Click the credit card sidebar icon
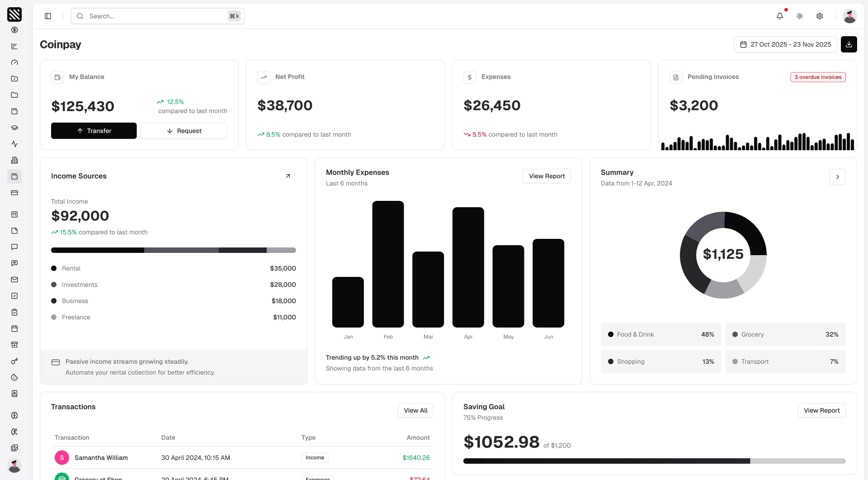Image resolution: width=868 pixels, height=480 pixels. 14,193
